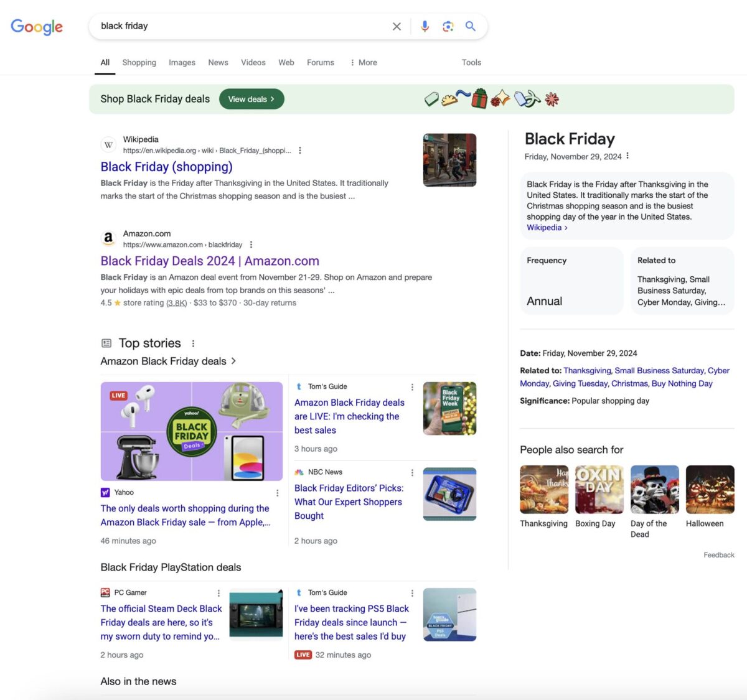Select the Halloween thumbnail under People also search for
747x700 pixels.
click(710, 489)
